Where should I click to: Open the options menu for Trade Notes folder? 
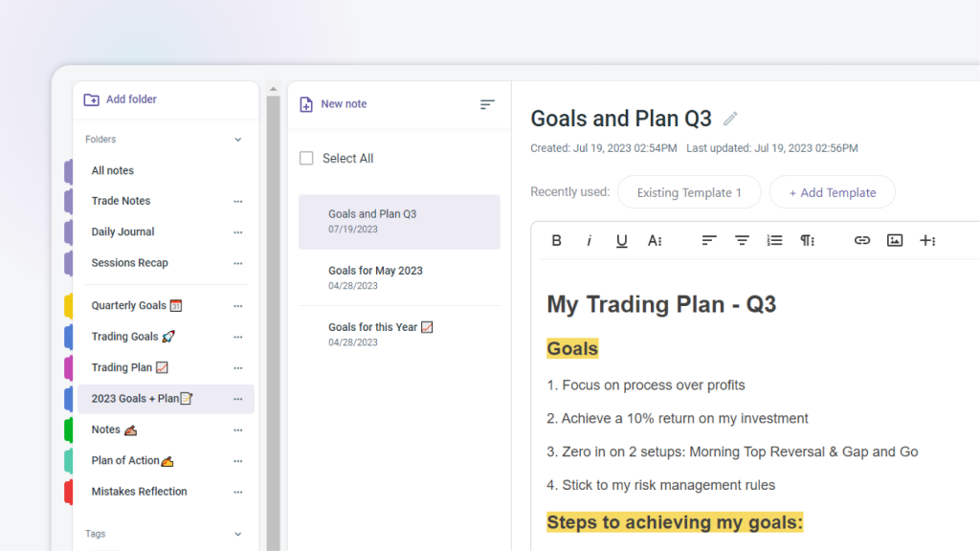pos(238,202)
